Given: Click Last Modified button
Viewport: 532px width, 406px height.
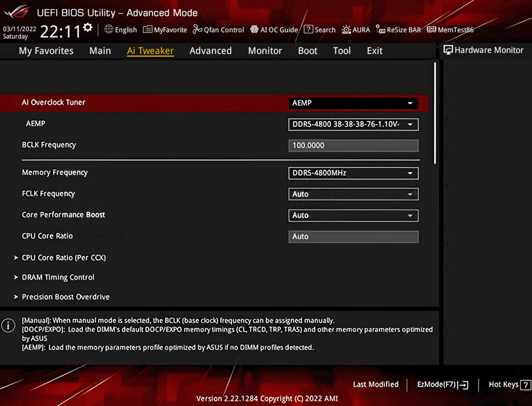Looking at the screenshot, I should click(375, 384).
